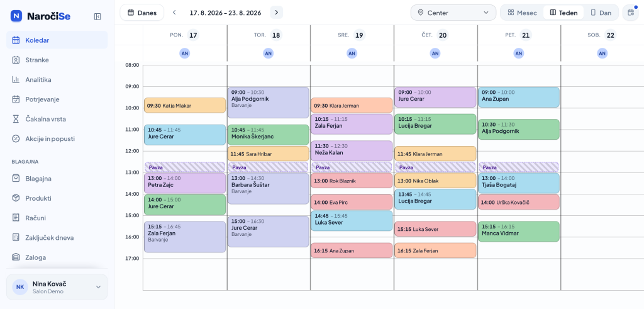Open the Zaloga warehouse icon

tap(16, 257)
